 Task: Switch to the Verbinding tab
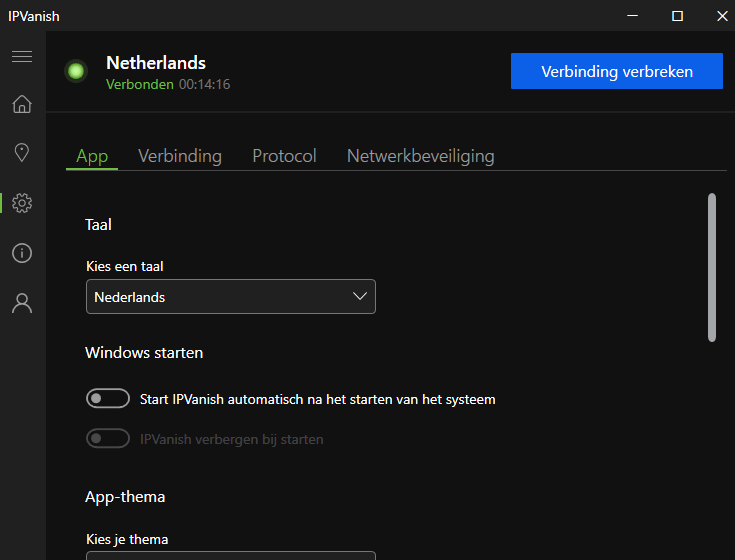pyautogui.click(x=180, y=156)
